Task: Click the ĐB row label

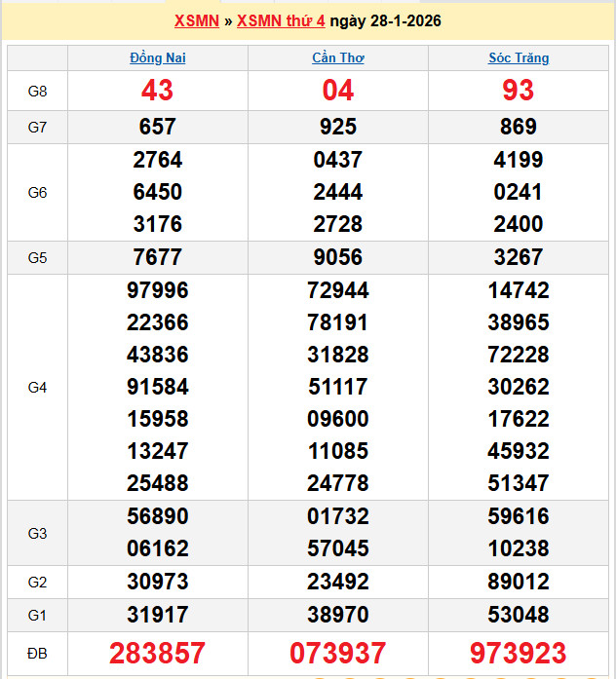Action: click(37, 653)
